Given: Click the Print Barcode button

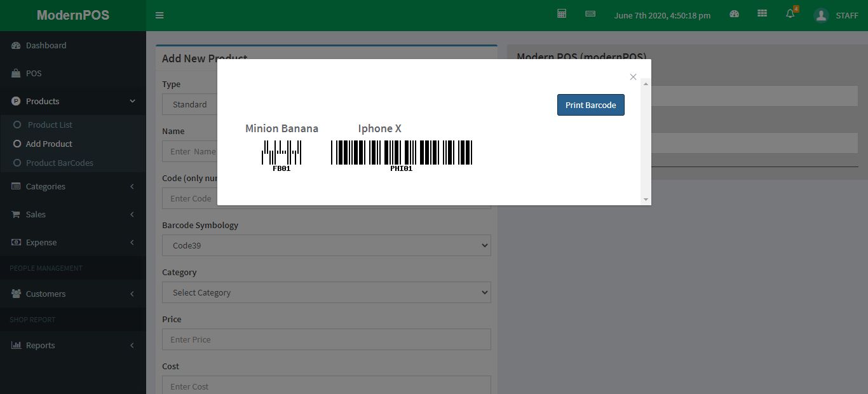Looking at the screenshot, I should (x=591, y=105).
